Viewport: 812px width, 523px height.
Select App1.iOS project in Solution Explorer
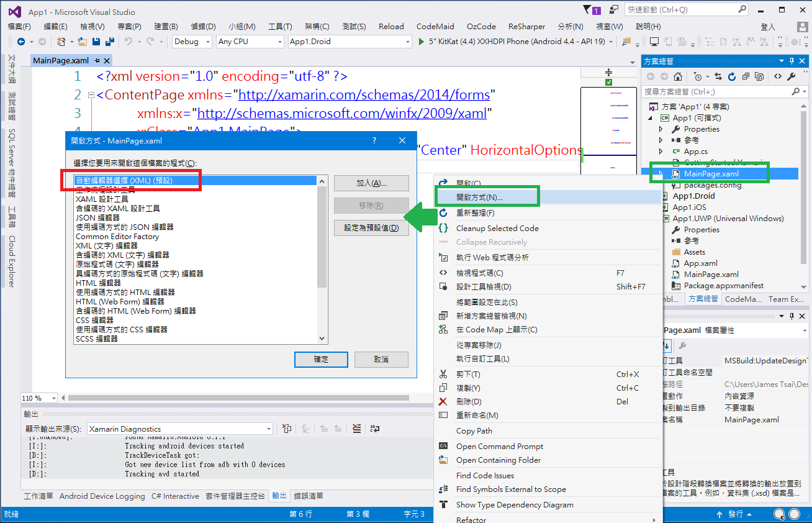[689, 207]
